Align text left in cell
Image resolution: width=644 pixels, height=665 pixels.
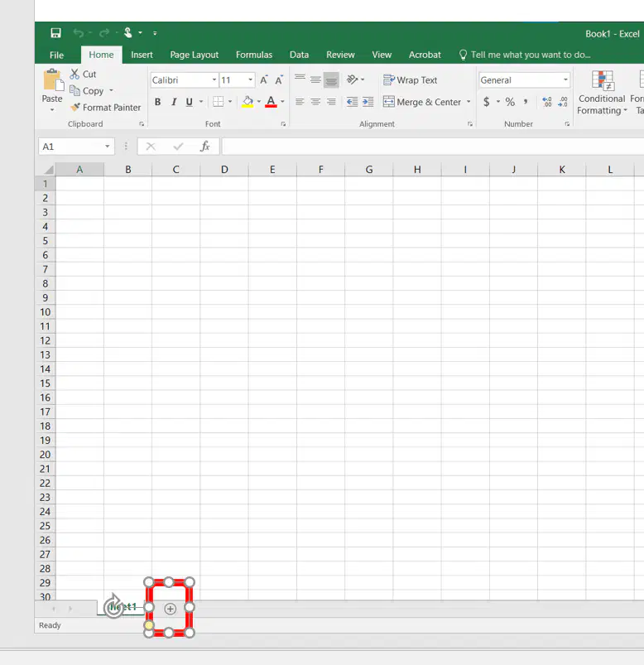click(x=300, y=102)
